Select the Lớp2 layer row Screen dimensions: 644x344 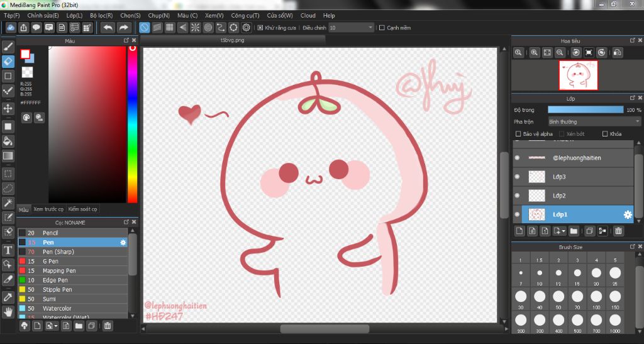point(574,196)
